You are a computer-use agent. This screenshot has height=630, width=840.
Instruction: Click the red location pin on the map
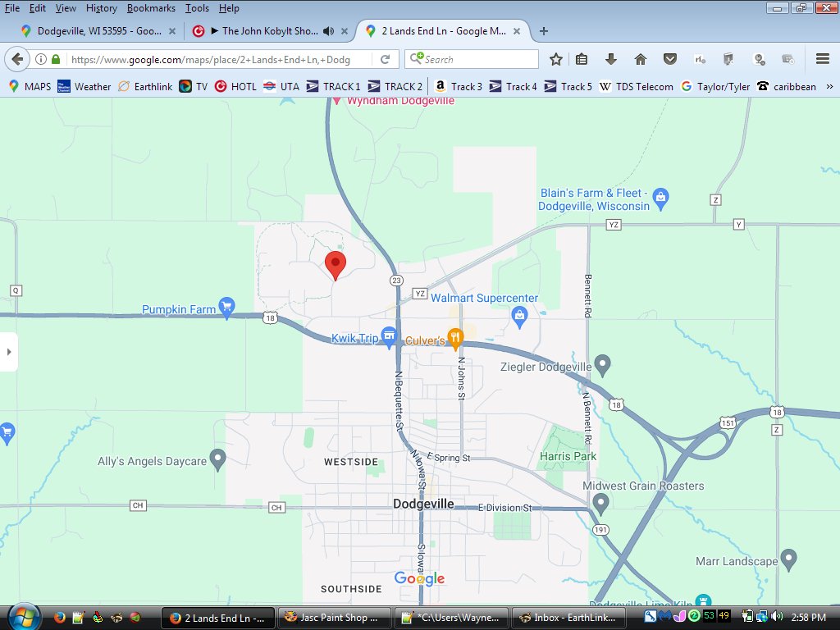coord(335,264)
